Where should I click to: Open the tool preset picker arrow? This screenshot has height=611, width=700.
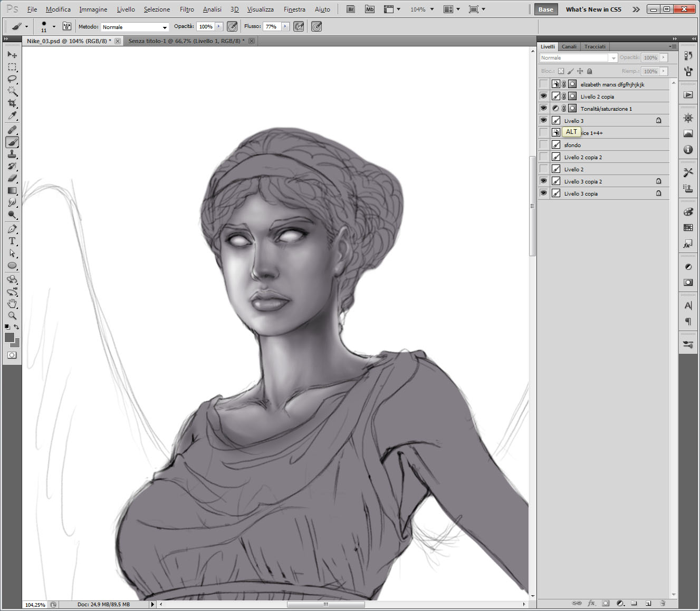tap(26, 26)
